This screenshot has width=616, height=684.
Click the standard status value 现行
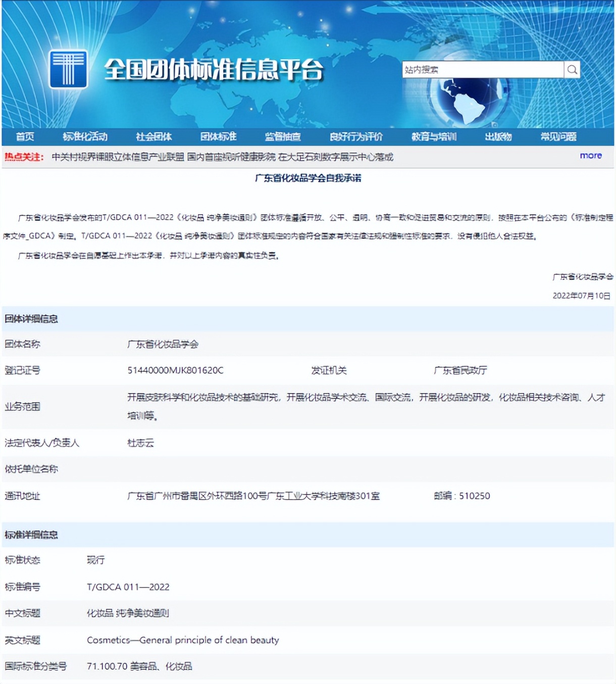point(96,560)
